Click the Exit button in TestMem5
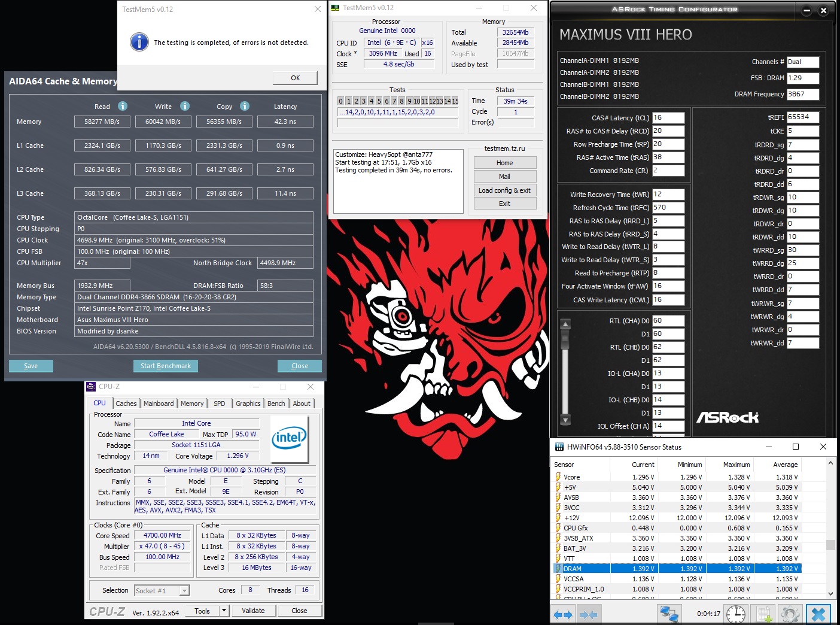Screen dimensions: 840x625 tap(505, 204)
